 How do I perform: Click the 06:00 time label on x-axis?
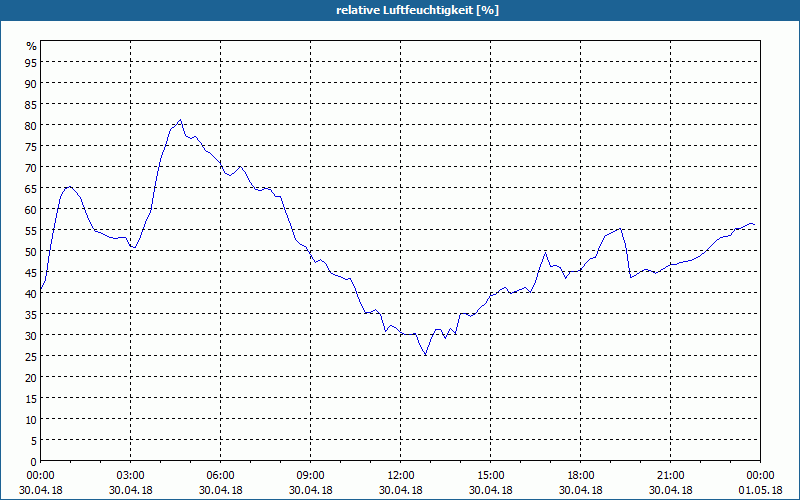220,476
